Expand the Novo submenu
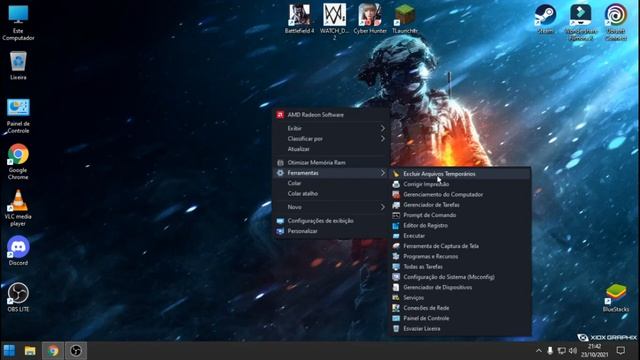The width and height of the screenshot is (640, 360). (x=331, y=207)
